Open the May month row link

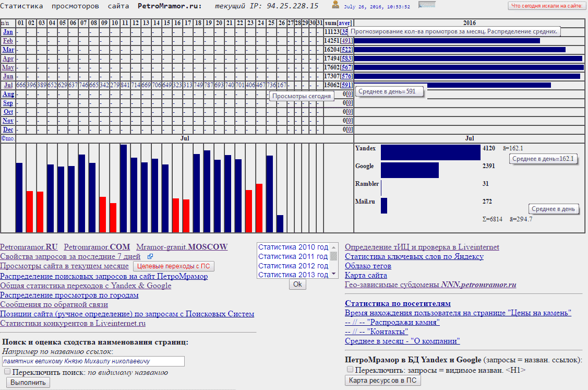tap(8, 67)
